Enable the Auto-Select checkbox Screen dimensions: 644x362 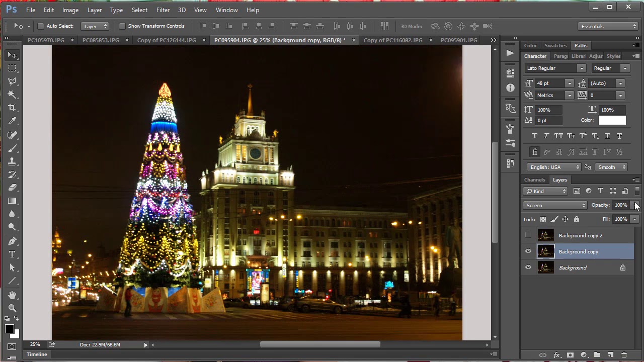tap(41, 26)
